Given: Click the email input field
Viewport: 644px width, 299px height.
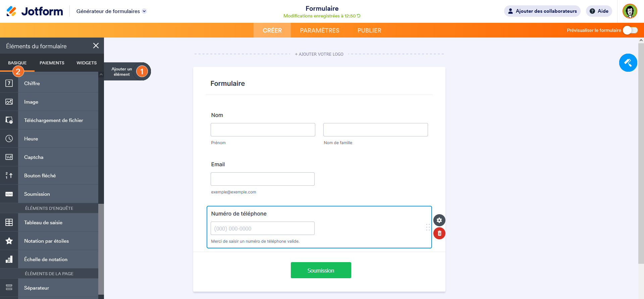Looking at the screenshot, I should pyautogui.click(x=262, y=179).
